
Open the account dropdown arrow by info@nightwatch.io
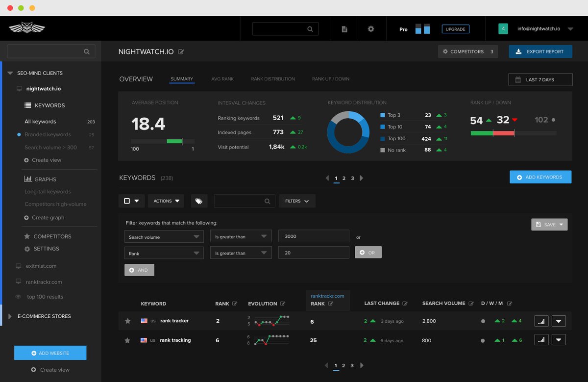570,29
